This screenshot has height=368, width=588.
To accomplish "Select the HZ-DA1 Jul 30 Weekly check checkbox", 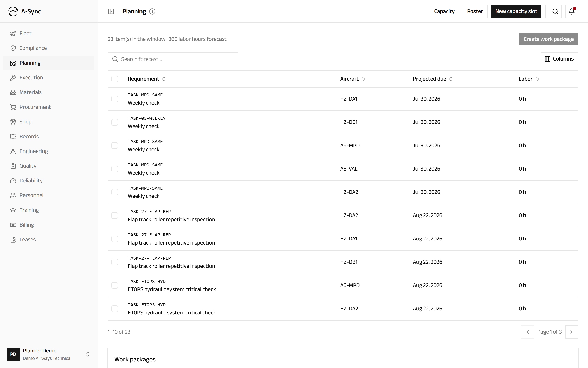I will pos(115,99).
